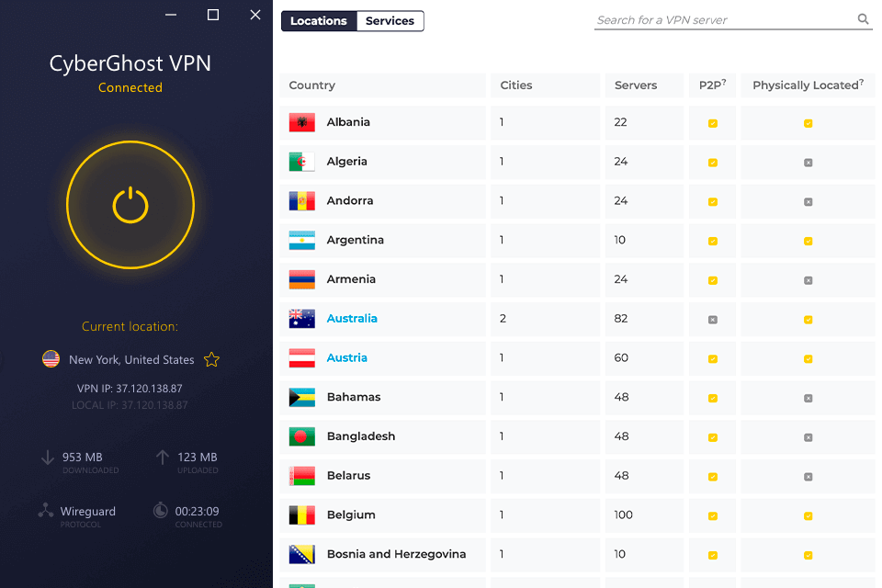Click the connected timer clock icon
The height and width of the screenshot is (588, 882).
[x=160, y=510]
